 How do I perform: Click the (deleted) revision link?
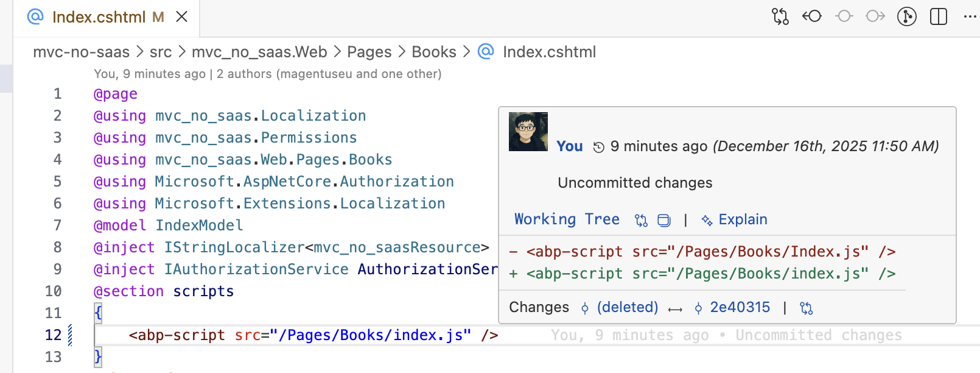[x=627, y=307]
